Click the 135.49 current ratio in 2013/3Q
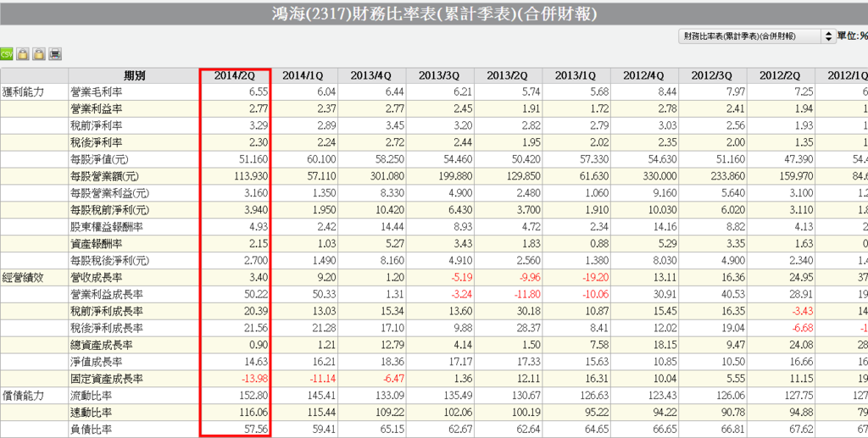The width and height of the screenshot is (868, 438). pos(459,396)
